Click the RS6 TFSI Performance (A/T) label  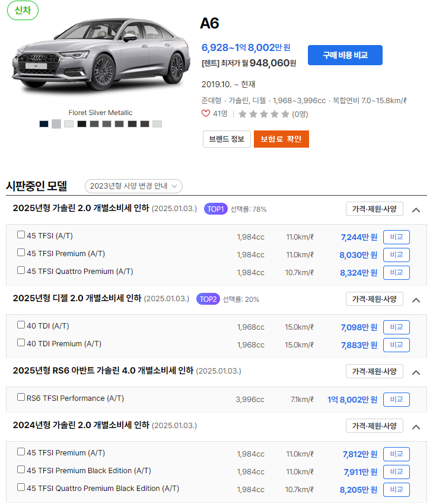[x=75, y=398]
